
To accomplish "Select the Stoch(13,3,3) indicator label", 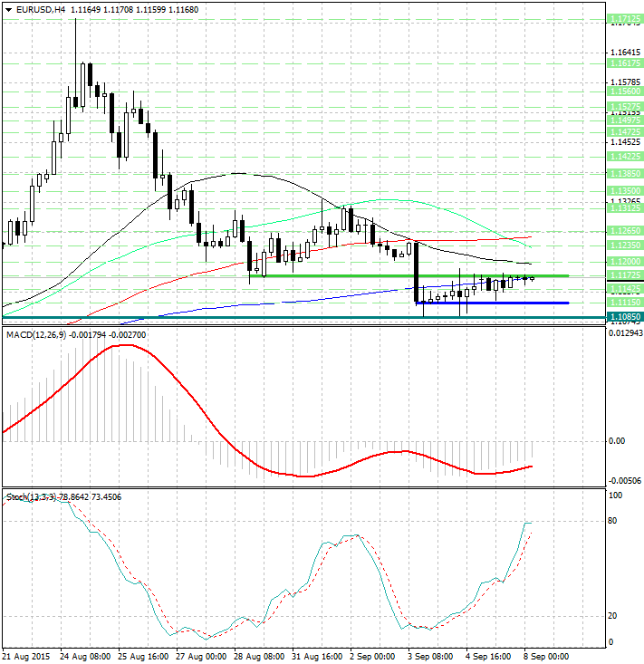I will (x=31, y=497).
